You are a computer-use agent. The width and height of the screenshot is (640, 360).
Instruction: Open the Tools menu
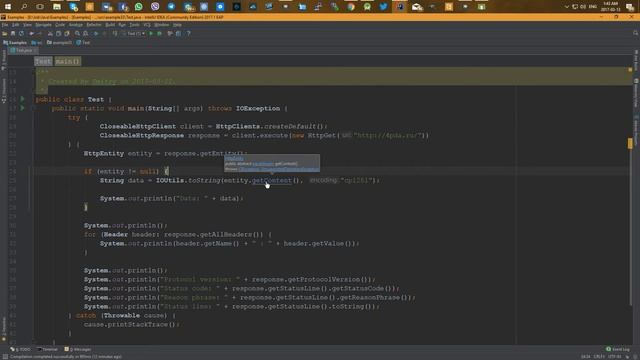click(134, 25)
